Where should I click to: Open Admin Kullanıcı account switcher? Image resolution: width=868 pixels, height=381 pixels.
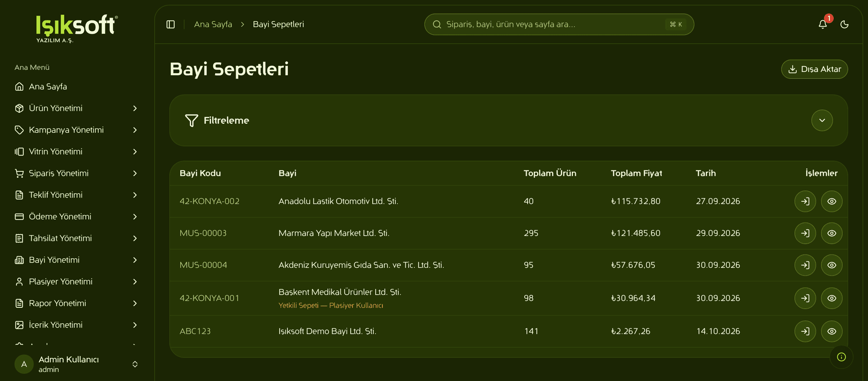(x=77, y=364)
